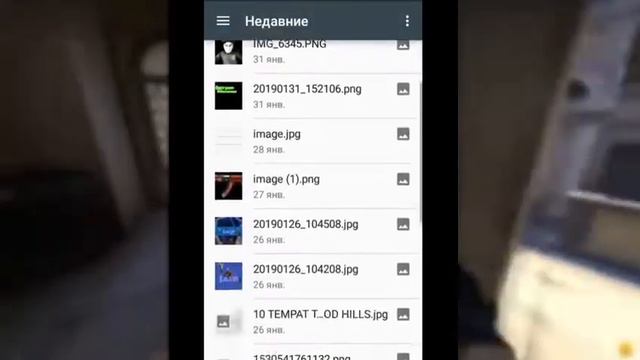The width and height of the screenshot is (640, 360).
Task: Select file name image.jpg
Action: tap(277, 134)
